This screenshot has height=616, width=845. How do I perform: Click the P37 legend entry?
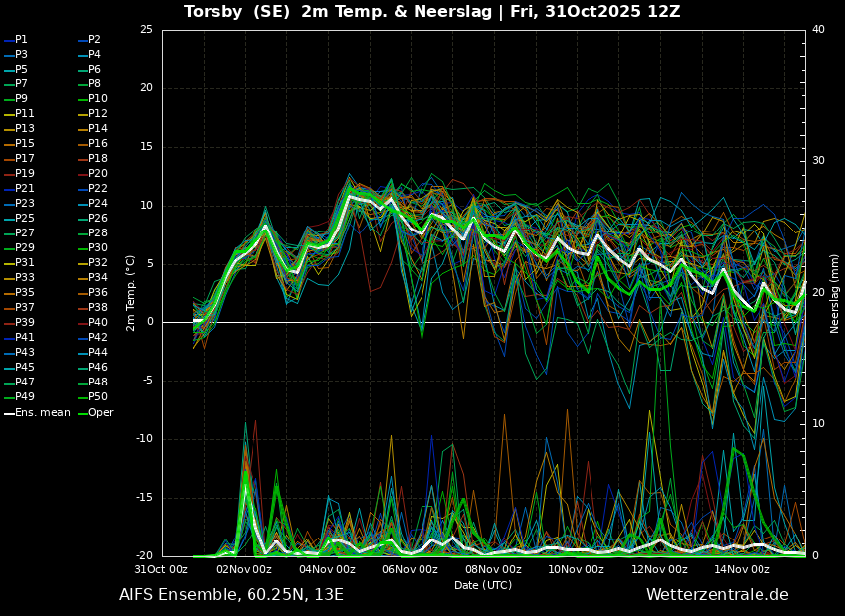point(19,307)
